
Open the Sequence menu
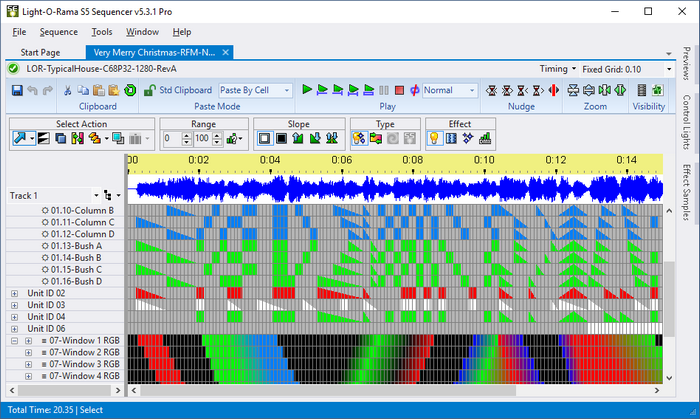[x=58, y=31]
